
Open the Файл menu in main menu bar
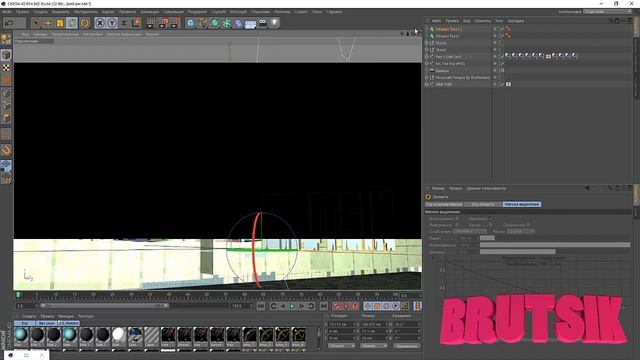coord(7,12)
